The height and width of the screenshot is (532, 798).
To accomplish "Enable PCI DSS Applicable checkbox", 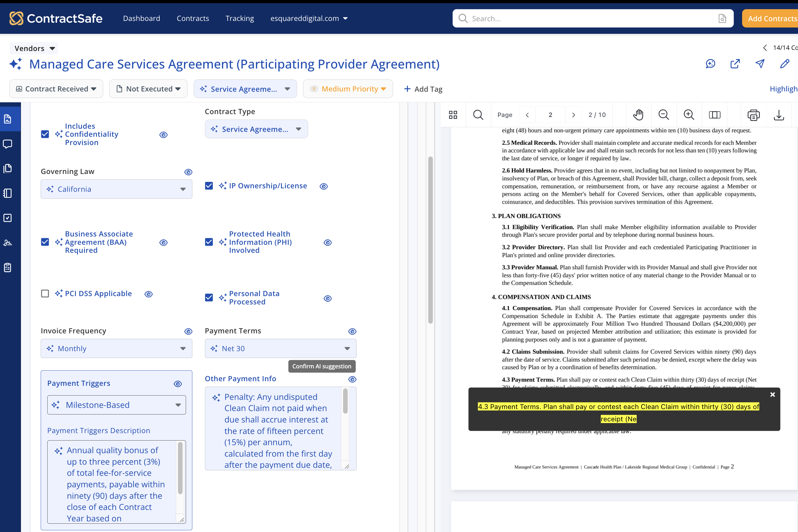I will click(x=45, y=294).
